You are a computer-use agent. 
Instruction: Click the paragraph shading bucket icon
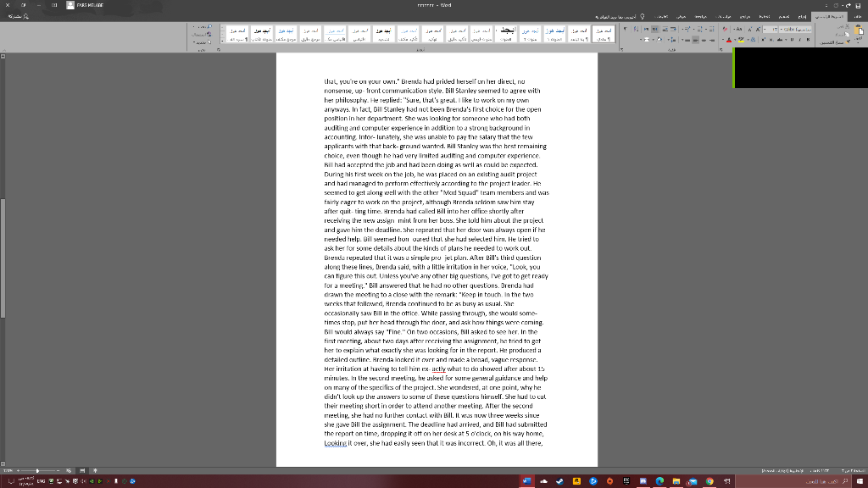point(659,40)
